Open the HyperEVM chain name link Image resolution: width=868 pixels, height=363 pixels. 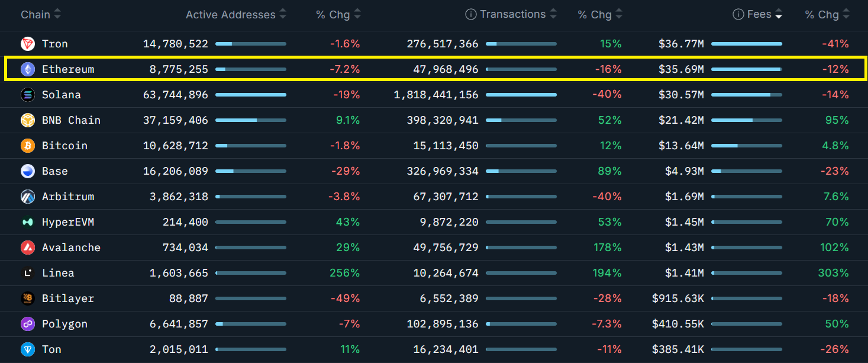point(67,222)
